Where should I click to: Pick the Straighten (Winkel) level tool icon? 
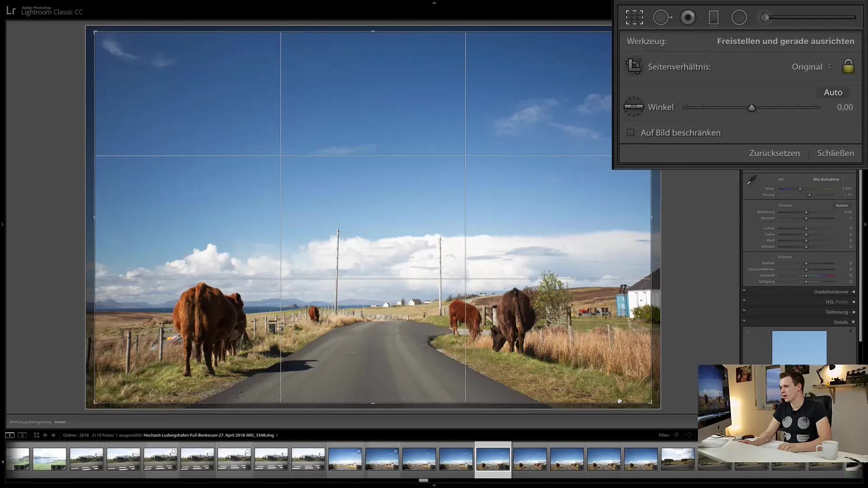point(633,107)
